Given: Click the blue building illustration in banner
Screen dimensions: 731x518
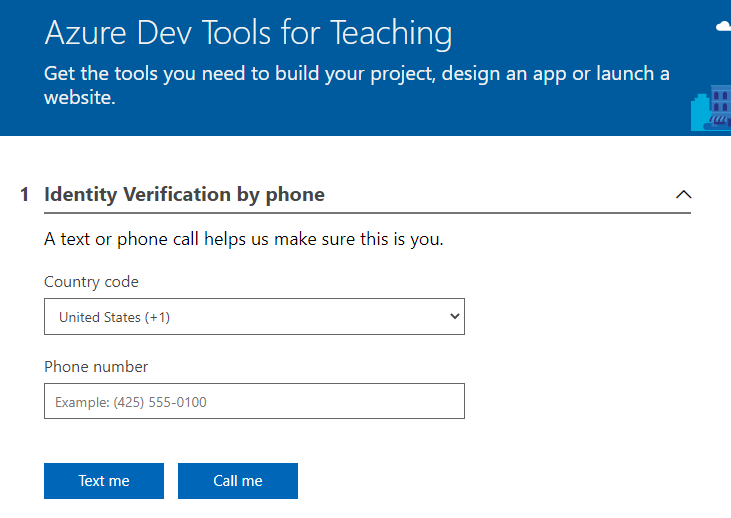Looking at the screenshot, I should click(711, 108).
